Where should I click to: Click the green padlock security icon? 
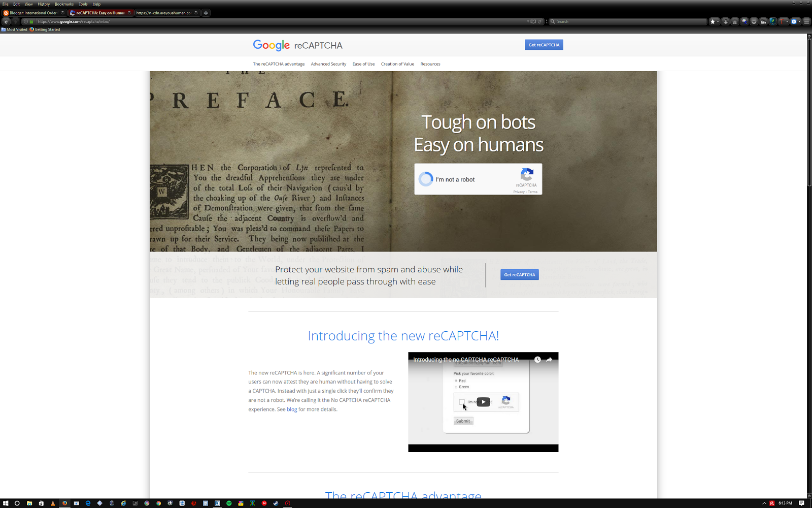(31, 21)
